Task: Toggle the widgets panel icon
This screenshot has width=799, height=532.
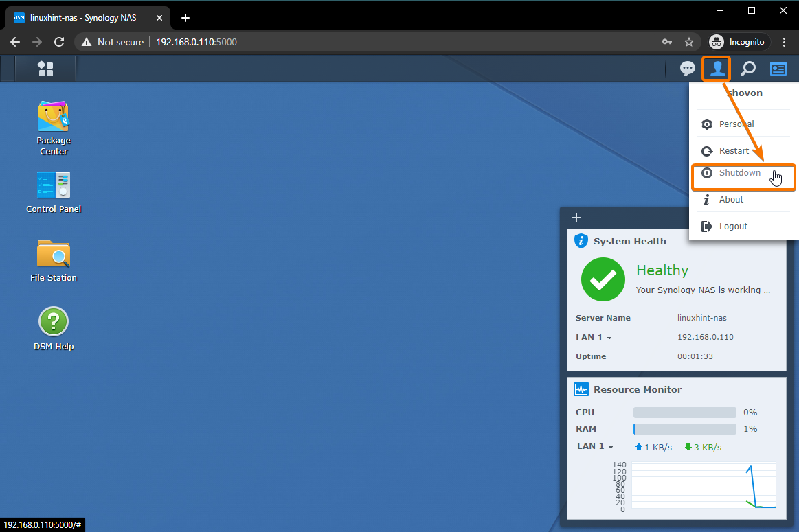Action: (778, 69)
